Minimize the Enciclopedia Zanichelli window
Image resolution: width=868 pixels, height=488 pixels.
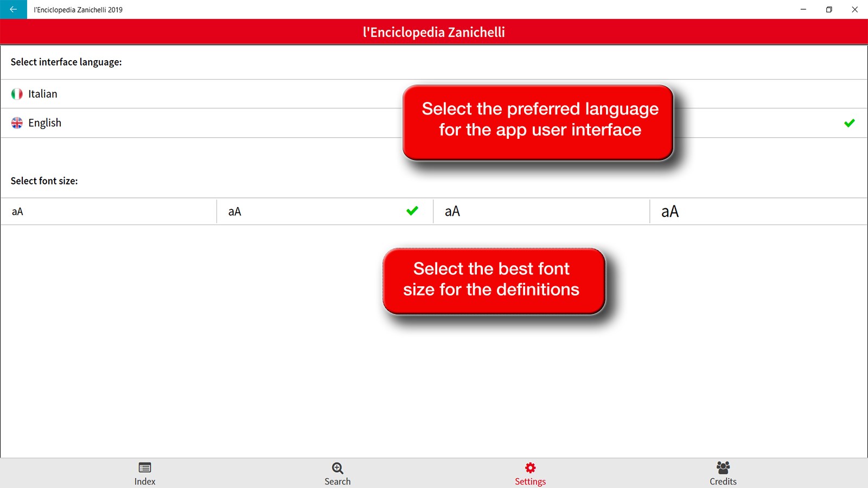(803, 9)
